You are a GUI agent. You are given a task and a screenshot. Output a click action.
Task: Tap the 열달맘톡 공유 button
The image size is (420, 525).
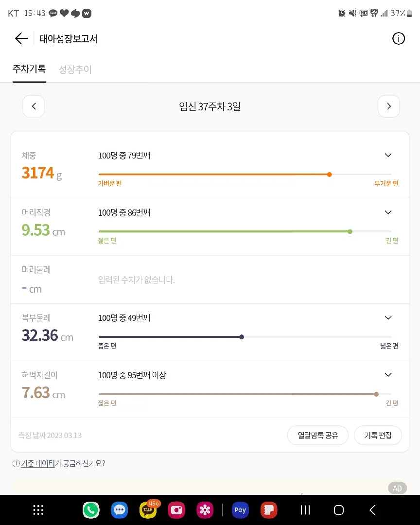[318, 435]
